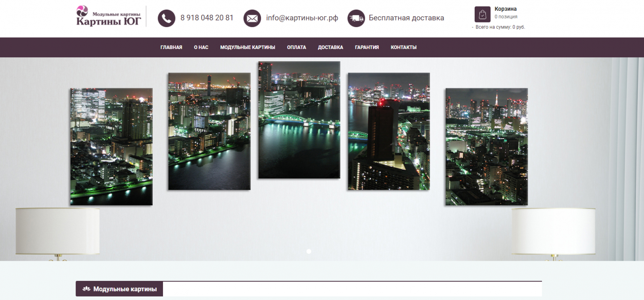Open МОДУЛЬНЫЕ КАРТИНЫ in navigation bar
Image resolution: width=644 pixels, height=300 pixels.
point(248,47)
